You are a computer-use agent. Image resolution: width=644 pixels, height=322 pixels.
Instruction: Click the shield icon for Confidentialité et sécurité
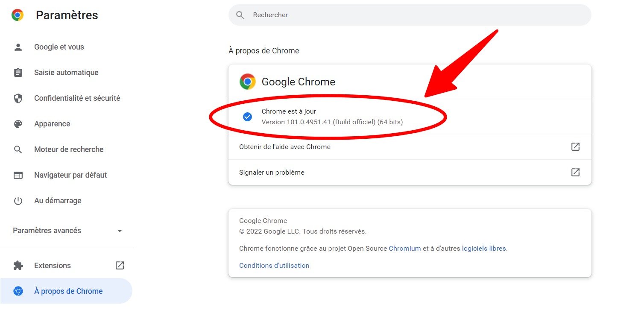click(x=18, y=99)
